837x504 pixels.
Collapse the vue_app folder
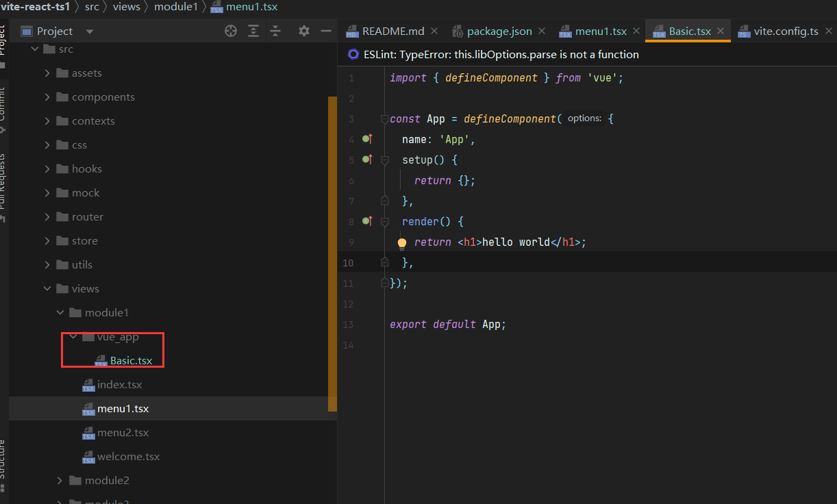point(73,336)
